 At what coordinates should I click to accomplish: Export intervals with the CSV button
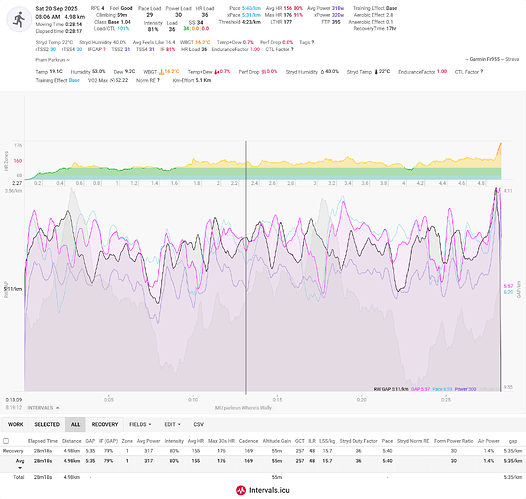click(199, 425)
